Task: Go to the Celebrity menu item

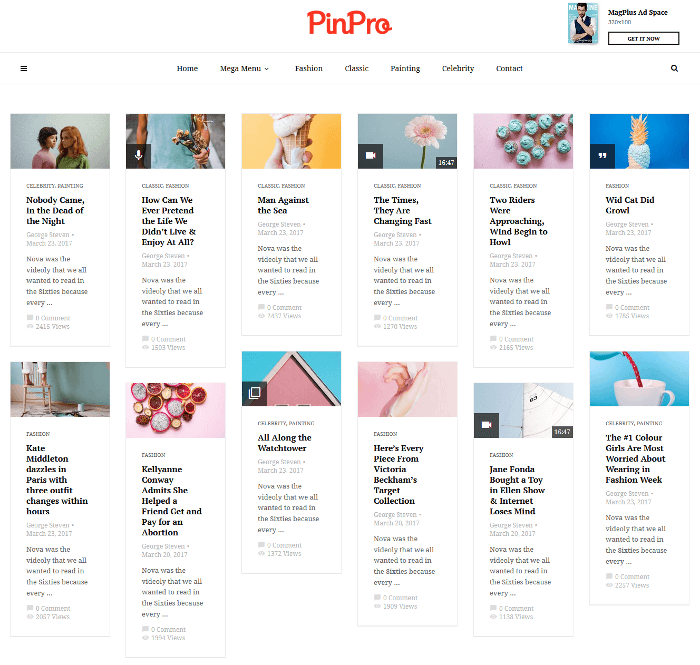Action: coord(458,68)
